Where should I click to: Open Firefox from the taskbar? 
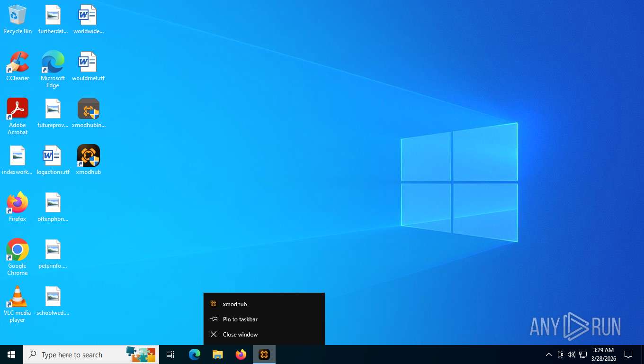coord(241,355)
